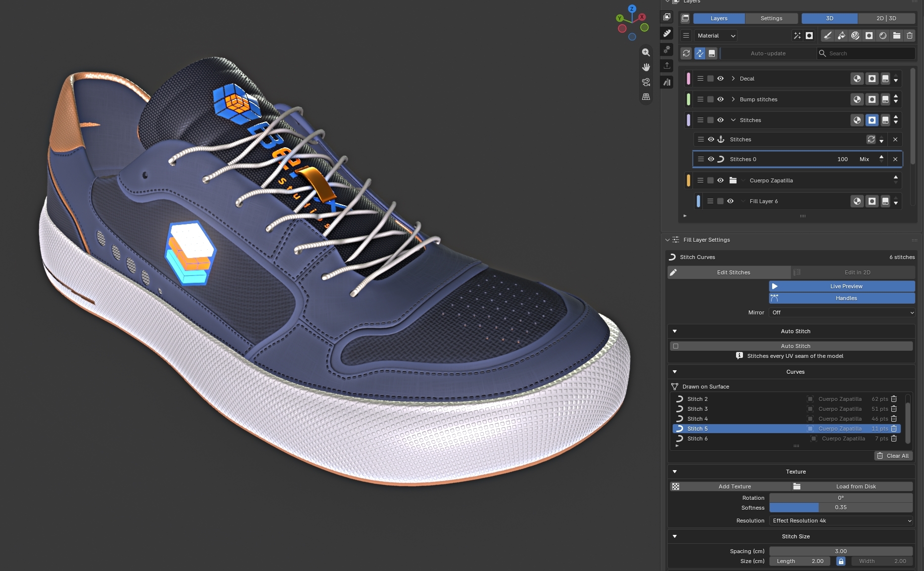
Task: Select the Layers tab
Action: tap(719, 18)
